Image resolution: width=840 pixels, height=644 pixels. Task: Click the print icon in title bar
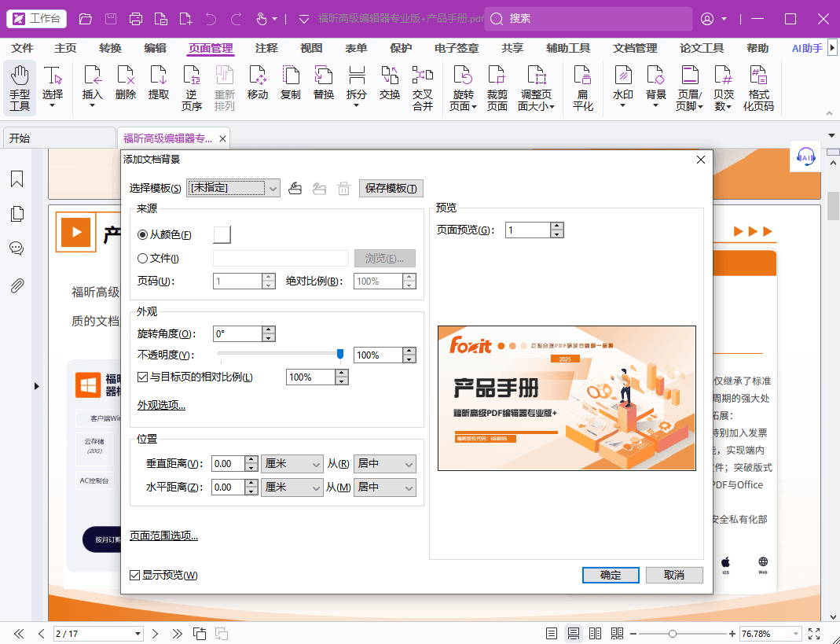pyautogui.click(x=136, y=19)
